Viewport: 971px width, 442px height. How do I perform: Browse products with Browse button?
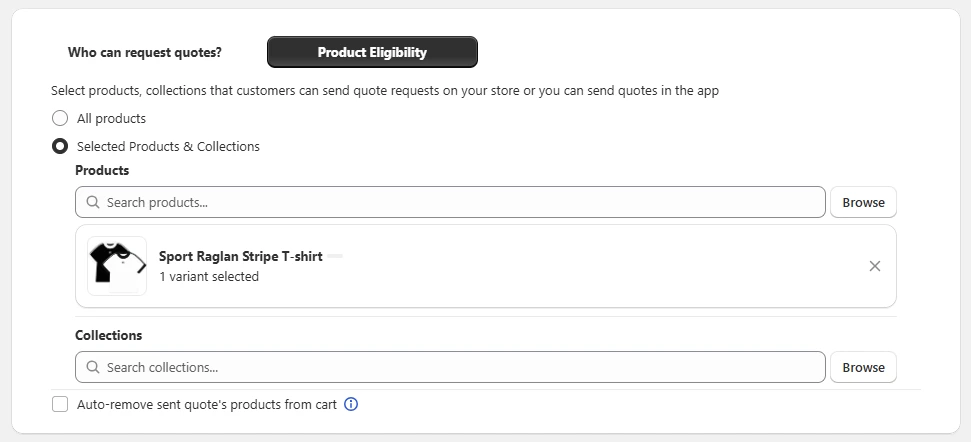863,202
